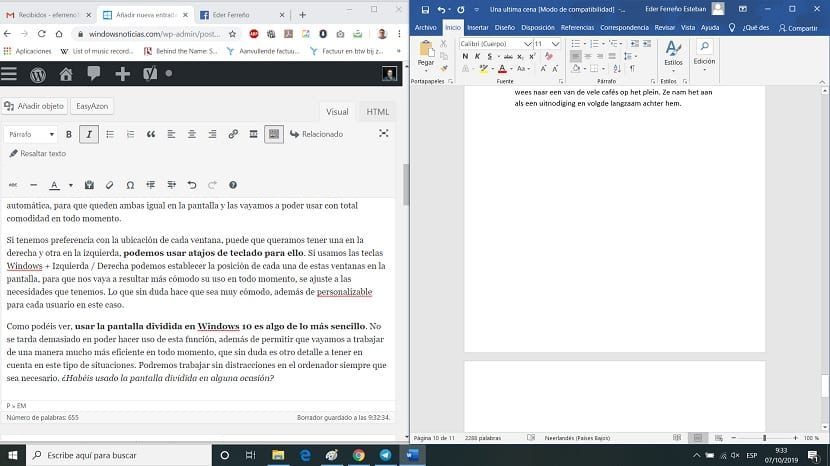Go to site home icon in WordPress bar

tap(66, 74)
